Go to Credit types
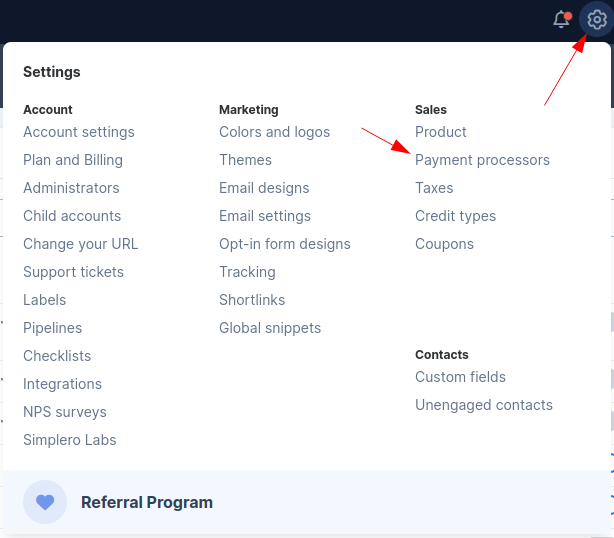 pyautogui.click(x=455, y=216)
